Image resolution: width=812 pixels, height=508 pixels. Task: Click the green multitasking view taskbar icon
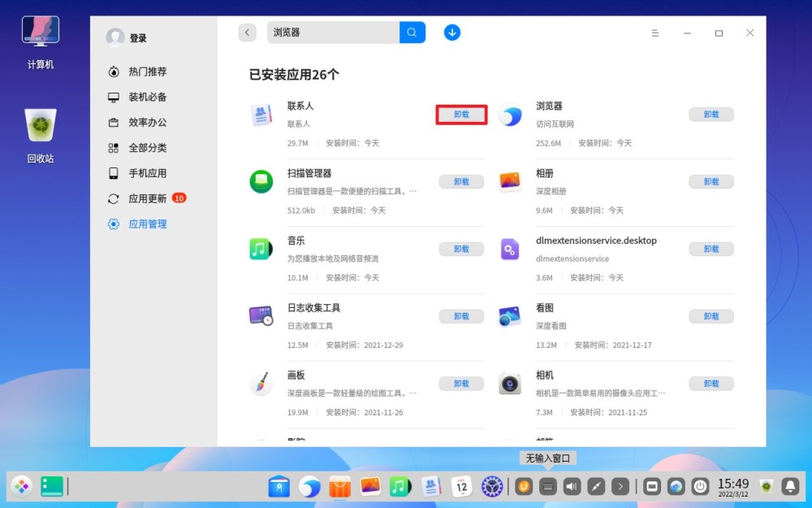pos(52,486)
